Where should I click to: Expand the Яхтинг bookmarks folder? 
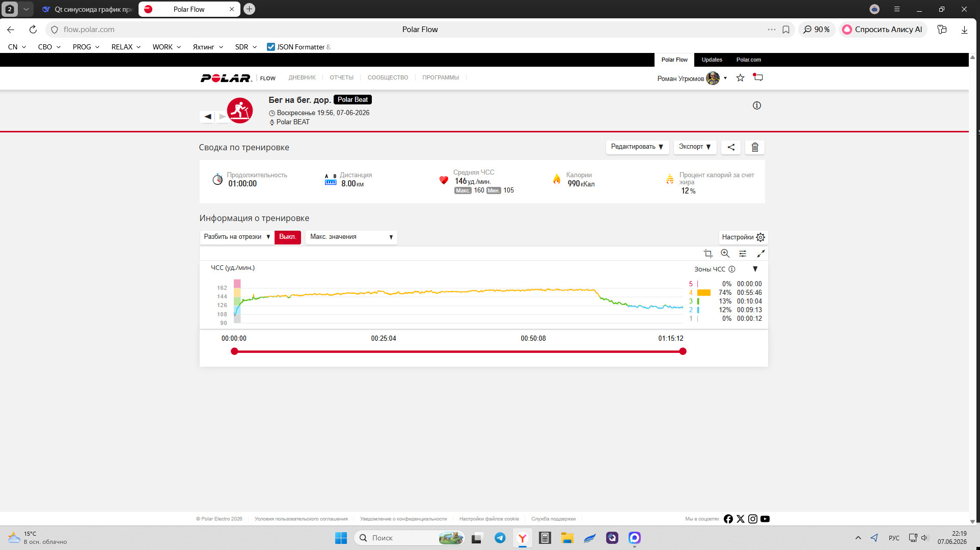208,47
